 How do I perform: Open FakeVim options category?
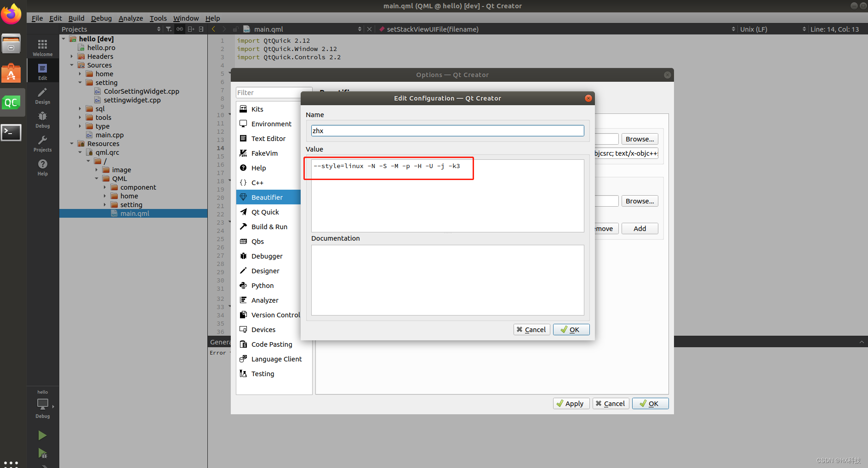(x=268, y=153)
